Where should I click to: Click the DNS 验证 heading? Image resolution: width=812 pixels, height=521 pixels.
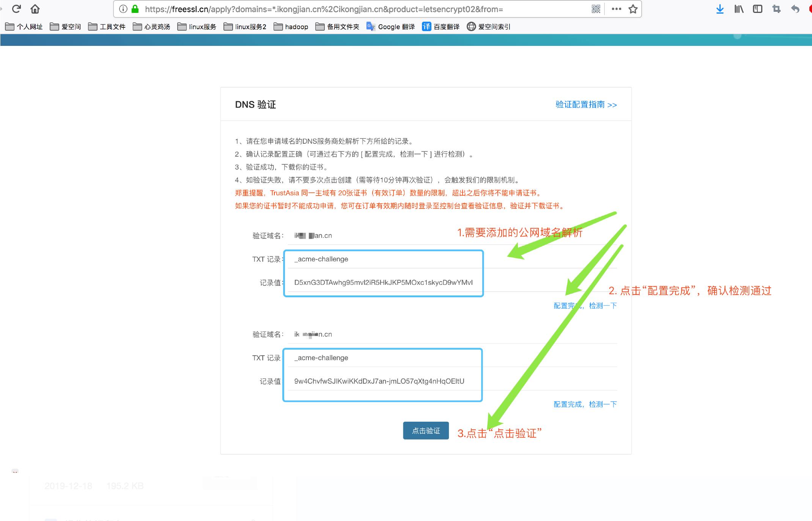click(255, 105)
